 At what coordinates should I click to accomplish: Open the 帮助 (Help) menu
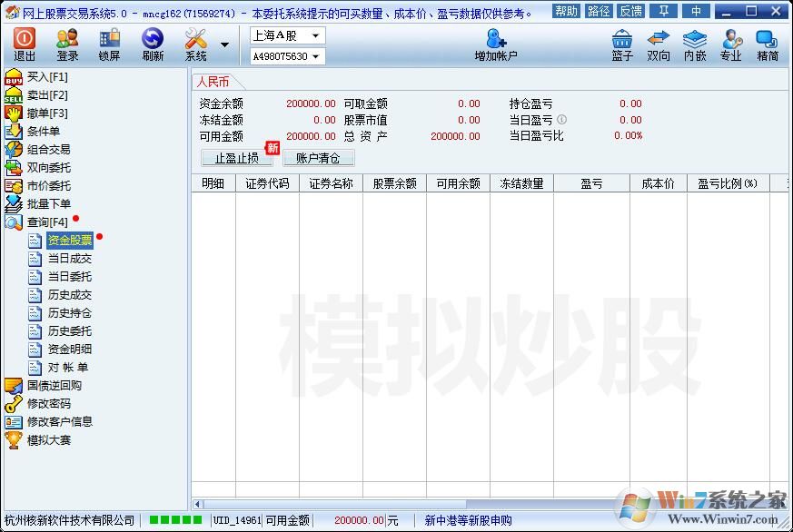pyautogui.click(x=564, y=10)
